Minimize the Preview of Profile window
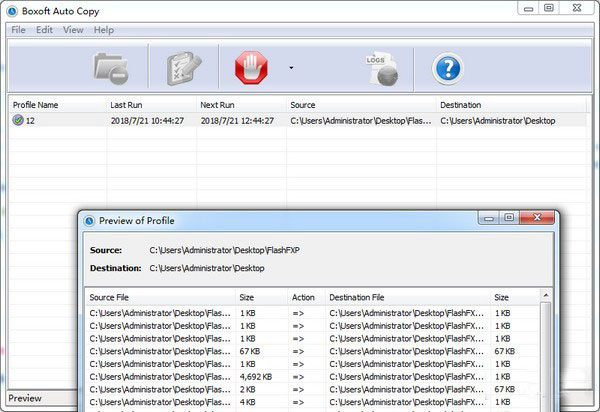This screenshot has height=412, width=600. [489, 217]
